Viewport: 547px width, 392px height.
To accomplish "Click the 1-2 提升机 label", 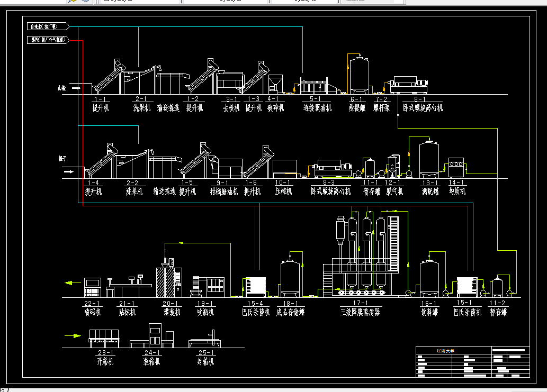I will point(194,104).
